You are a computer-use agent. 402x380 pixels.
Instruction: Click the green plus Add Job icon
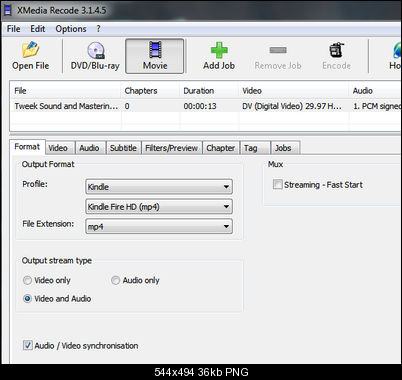click(219, 50)
